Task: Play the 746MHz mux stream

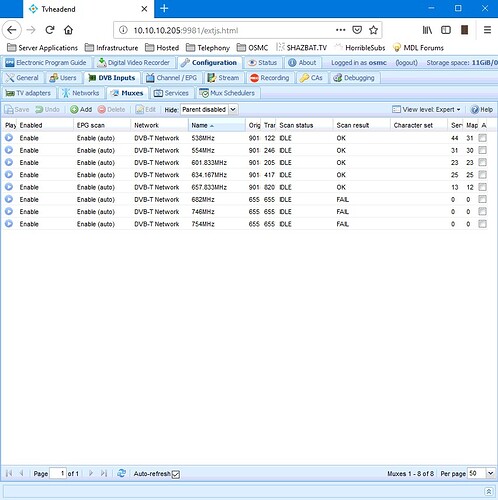Action: click(9, 211)
